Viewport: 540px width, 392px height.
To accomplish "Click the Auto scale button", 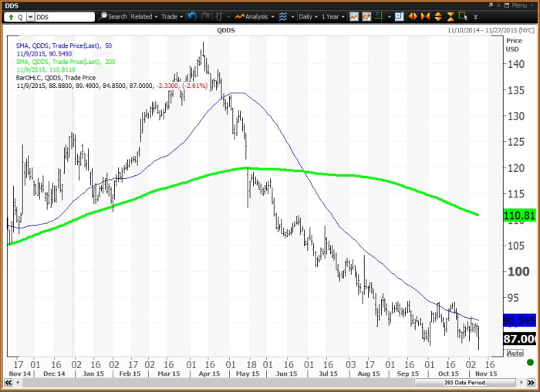I will coord(515,353).
